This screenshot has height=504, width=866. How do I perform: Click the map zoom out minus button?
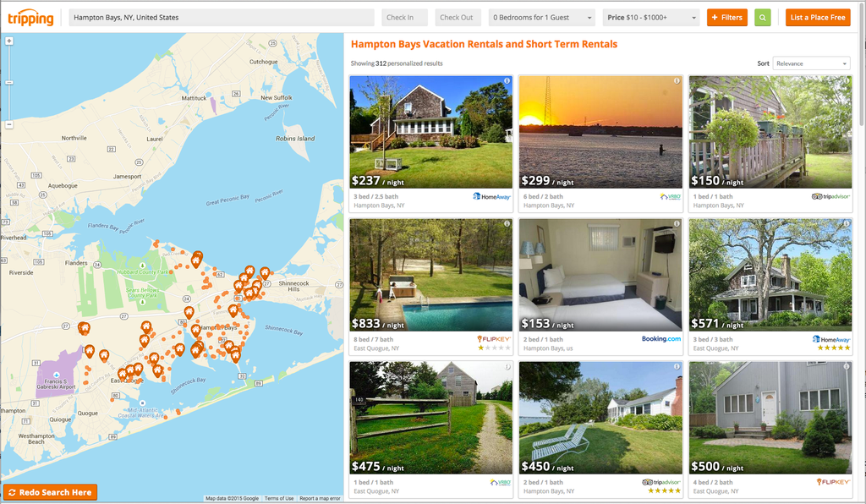(x=8, y=125)
